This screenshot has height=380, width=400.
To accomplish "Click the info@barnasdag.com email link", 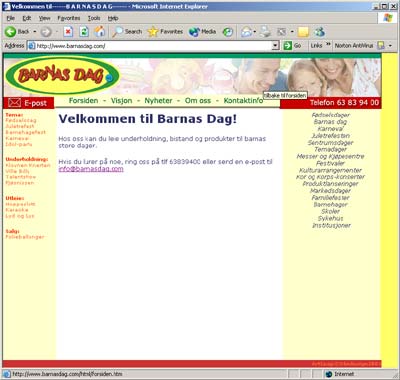I will [x=91, y=169].
